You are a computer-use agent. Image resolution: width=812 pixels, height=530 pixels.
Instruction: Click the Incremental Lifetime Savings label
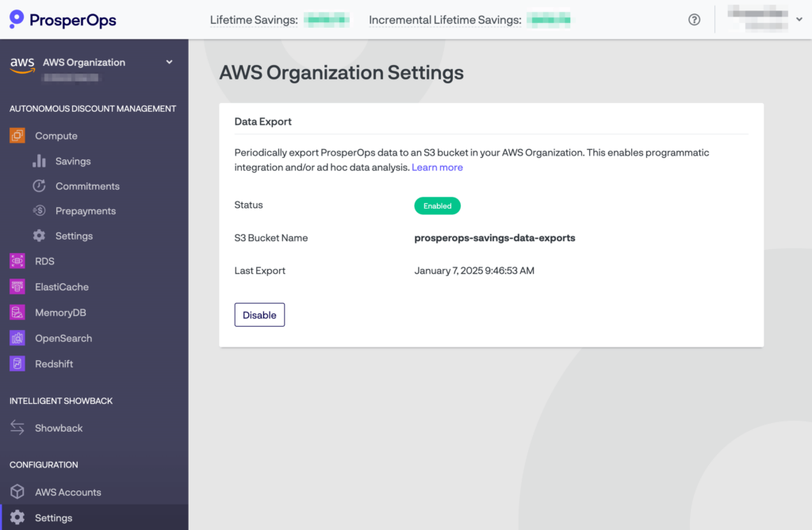[445, 20]
